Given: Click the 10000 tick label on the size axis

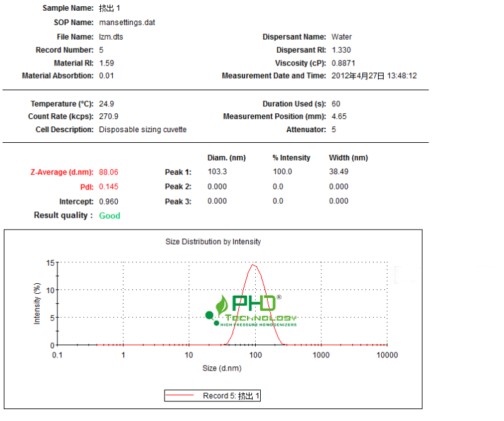Looking at the screenshot, I should pos(387,355).
